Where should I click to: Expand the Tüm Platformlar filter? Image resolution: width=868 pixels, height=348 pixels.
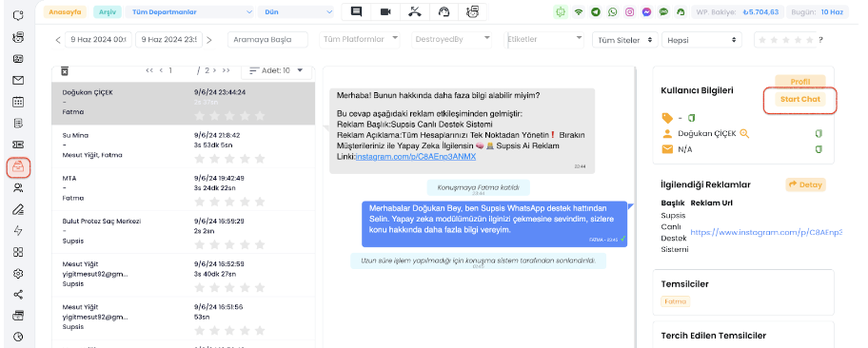(361, 39)
